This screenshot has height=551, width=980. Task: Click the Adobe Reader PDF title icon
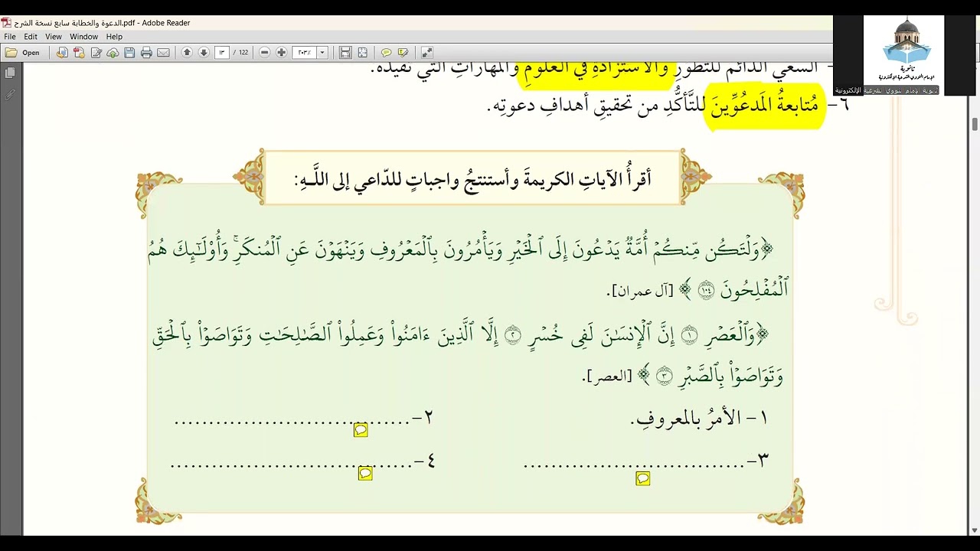tap(6, 23)
